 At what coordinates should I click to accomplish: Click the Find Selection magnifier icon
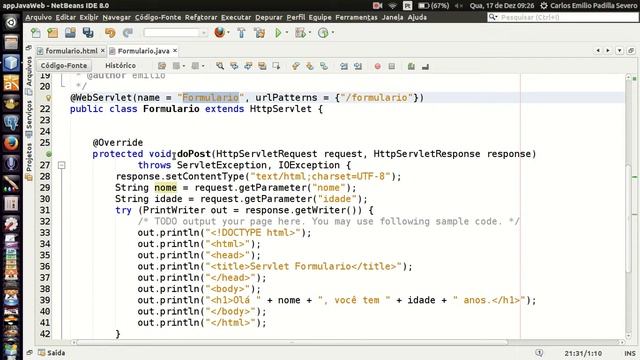point(220,66)
